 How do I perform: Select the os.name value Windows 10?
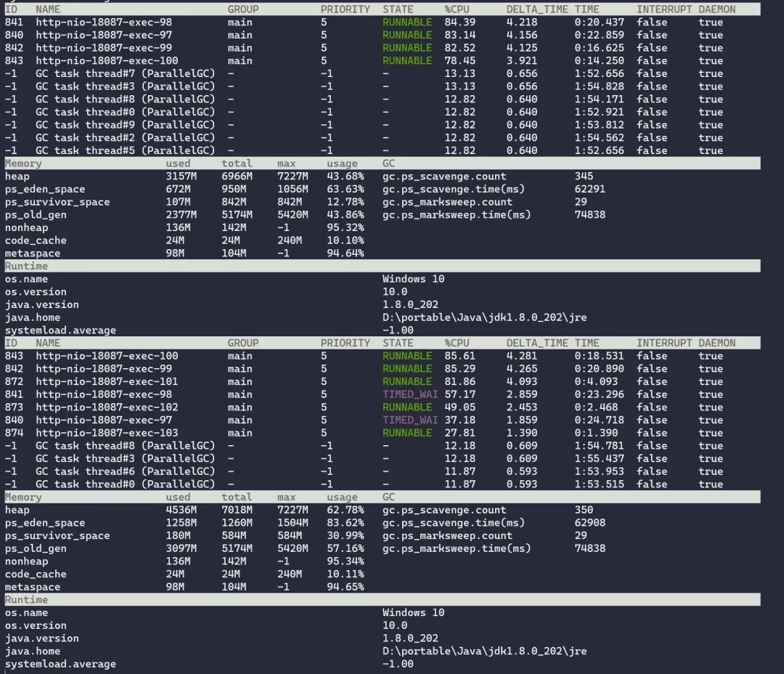pos(413,278)
